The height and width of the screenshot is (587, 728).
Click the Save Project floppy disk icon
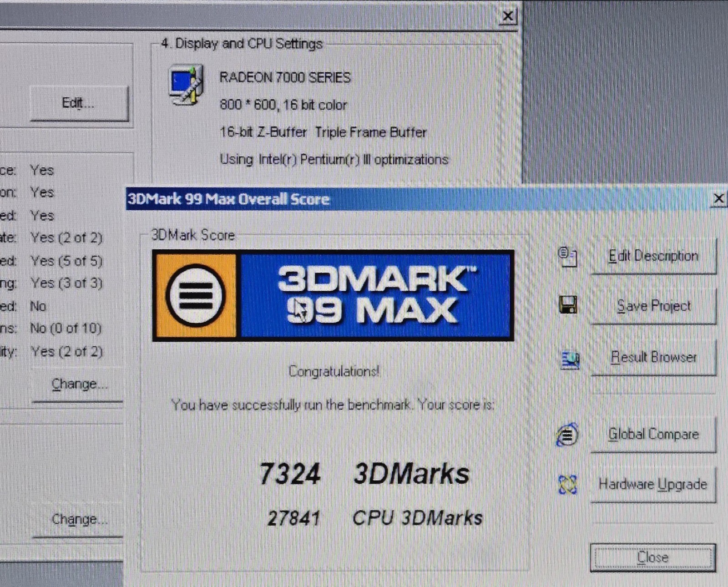click(x=568, y=305)
